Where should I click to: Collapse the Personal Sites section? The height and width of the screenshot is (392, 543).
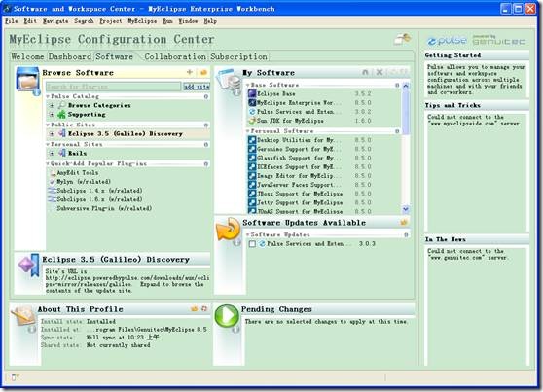coord(48,144)
